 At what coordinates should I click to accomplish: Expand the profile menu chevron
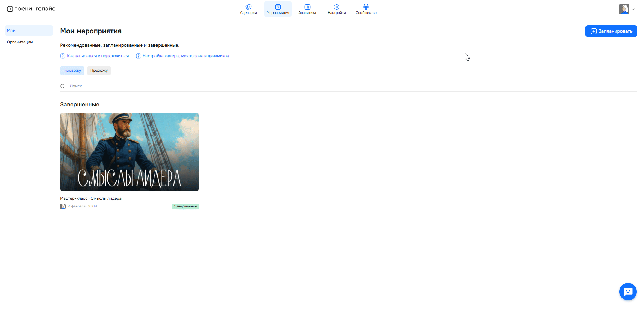633,9
